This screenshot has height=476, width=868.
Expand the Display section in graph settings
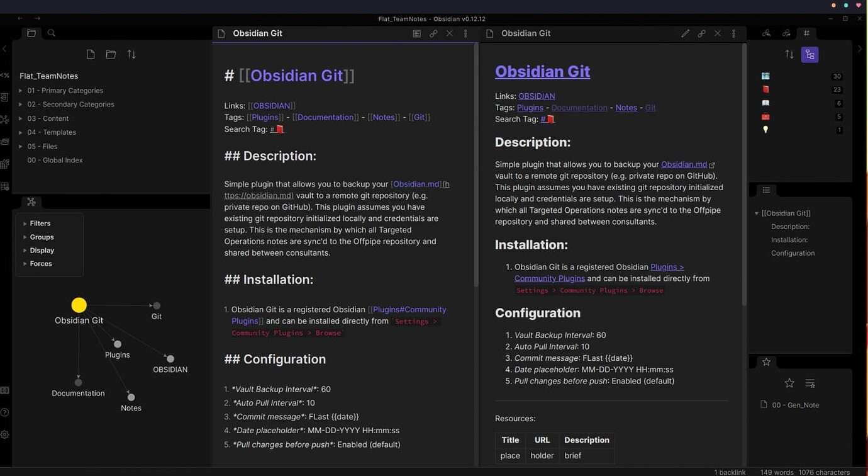point(42,250)
